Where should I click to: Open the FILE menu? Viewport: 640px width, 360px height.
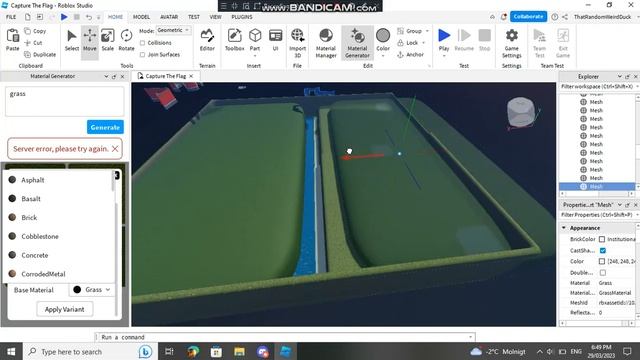11,17
